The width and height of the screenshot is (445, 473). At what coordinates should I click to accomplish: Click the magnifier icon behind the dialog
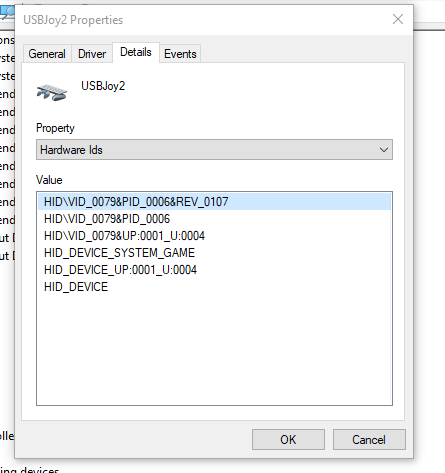coord(7,12)
